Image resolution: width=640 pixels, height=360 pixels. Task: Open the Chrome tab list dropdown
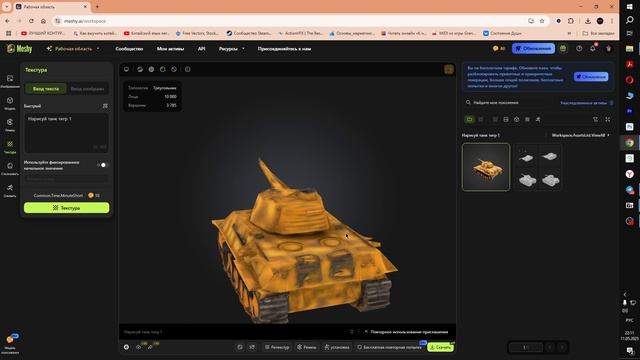coord(7,7)
